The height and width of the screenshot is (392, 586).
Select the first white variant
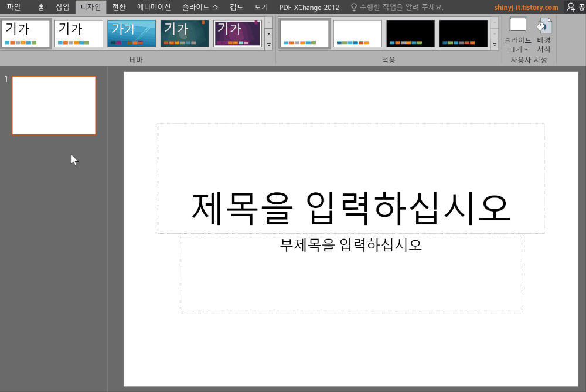(305, 33)
